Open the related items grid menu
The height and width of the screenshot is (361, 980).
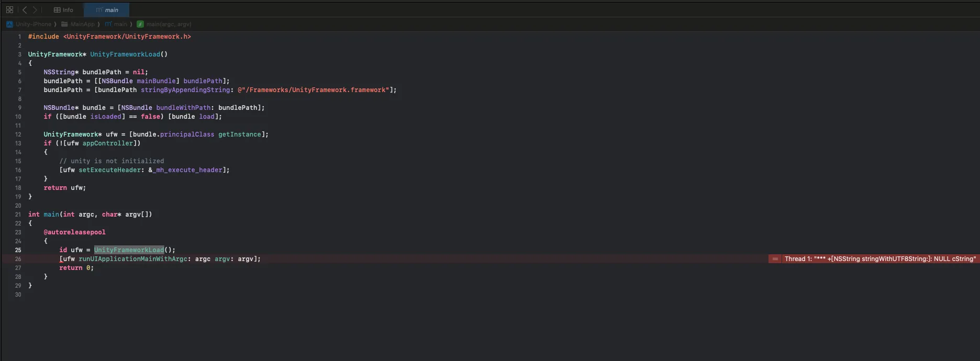[x=9, y=10]
